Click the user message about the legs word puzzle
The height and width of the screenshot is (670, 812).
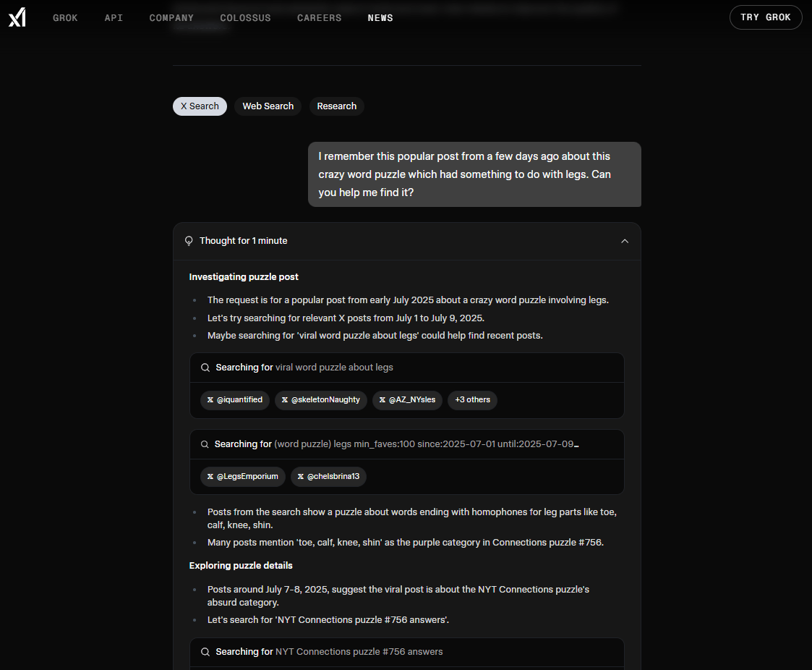tap(475, 174)
